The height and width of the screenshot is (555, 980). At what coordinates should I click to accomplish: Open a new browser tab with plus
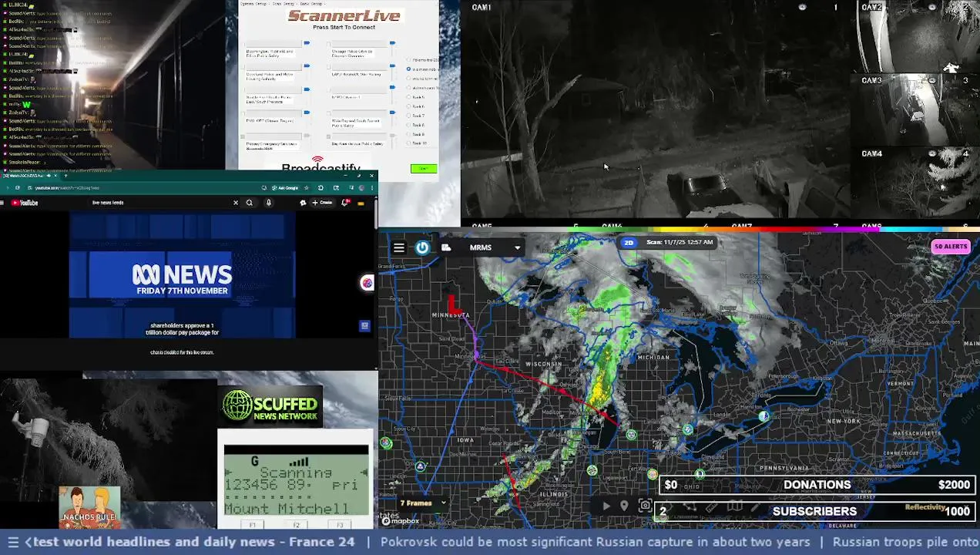[65, 176]
